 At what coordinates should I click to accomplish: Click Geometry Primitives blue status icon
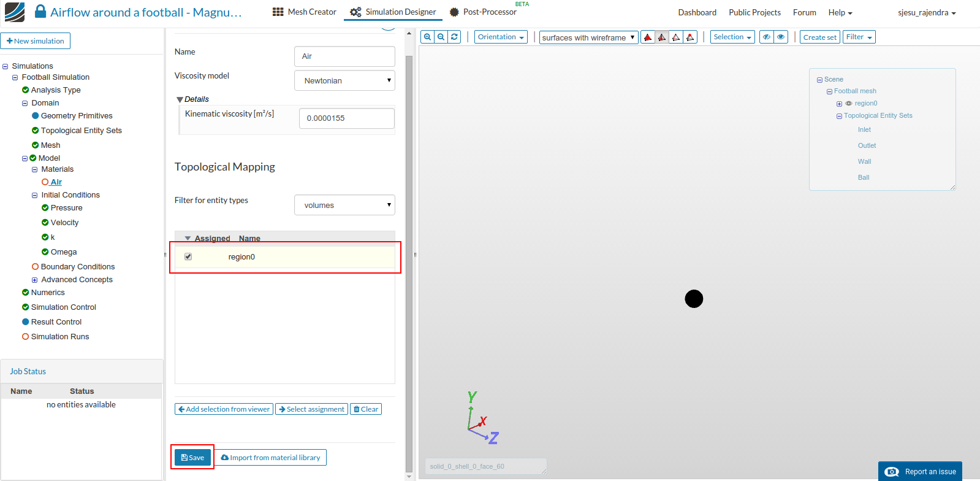[35, 116]
